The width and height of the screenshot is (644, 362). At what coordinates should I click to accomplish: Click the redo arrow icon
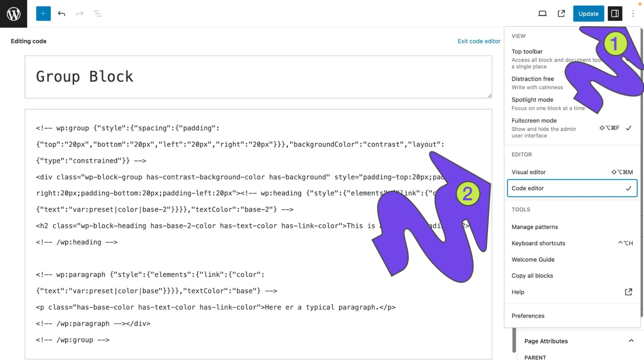80,14
